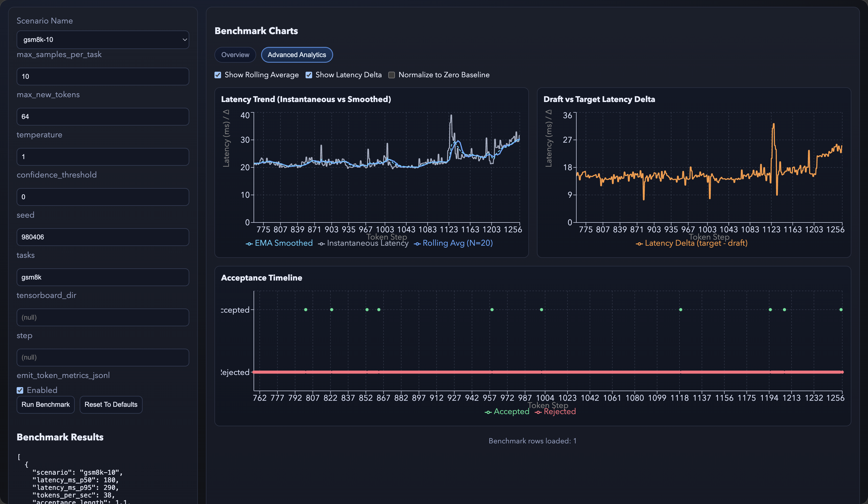The image size is (868, 504).
Task: Toggle Rolling Avg (N=20) legend entry
Action: click(453, 243)
